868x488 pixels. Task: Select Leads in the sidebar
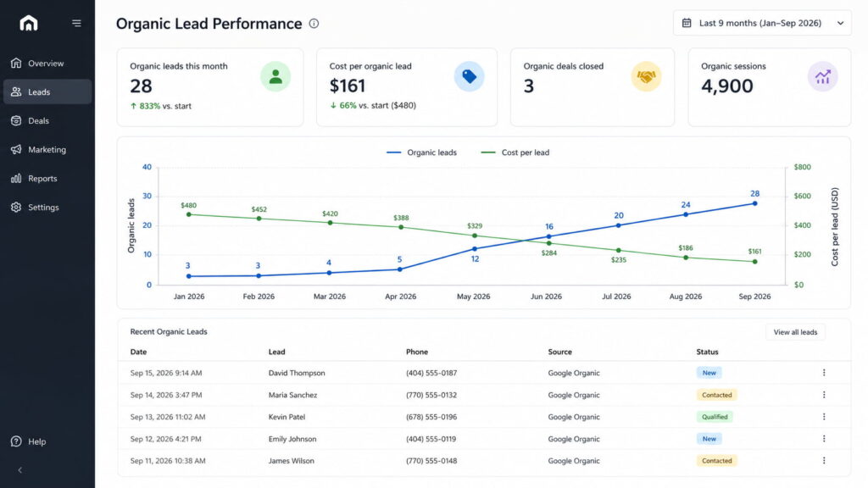[47, 91]
